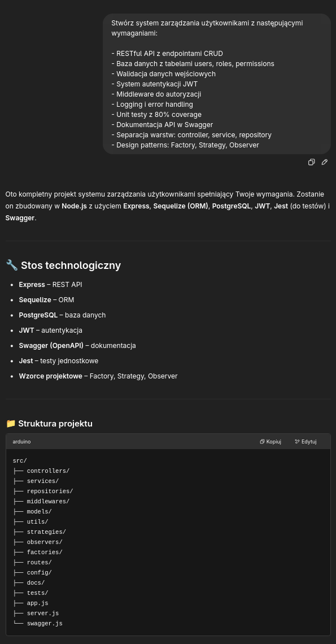This screenshot has width=336, height=644.
Task: Click the bold Node.js text in the reply
Action: [75, 206]
